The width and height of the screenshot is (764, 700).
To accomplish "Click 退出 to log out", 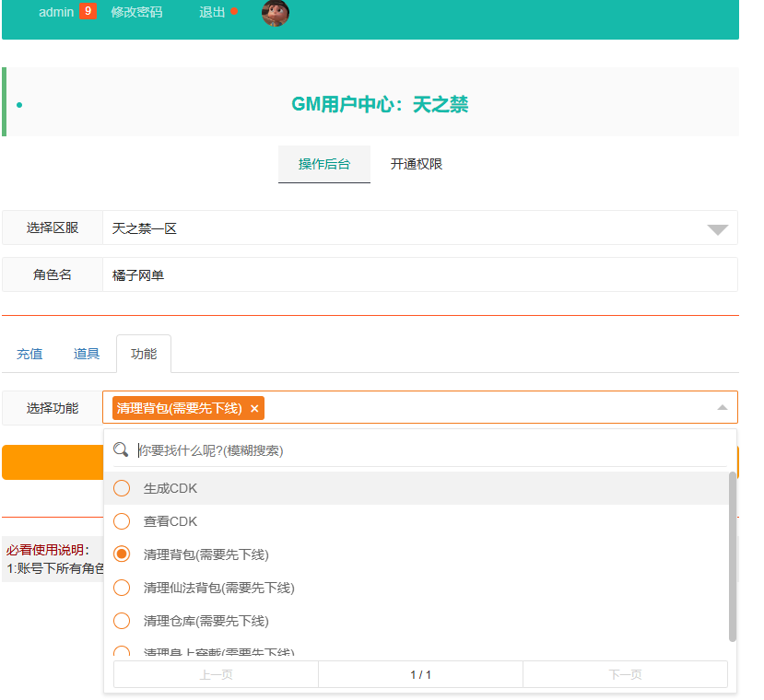I will [213, 12].
